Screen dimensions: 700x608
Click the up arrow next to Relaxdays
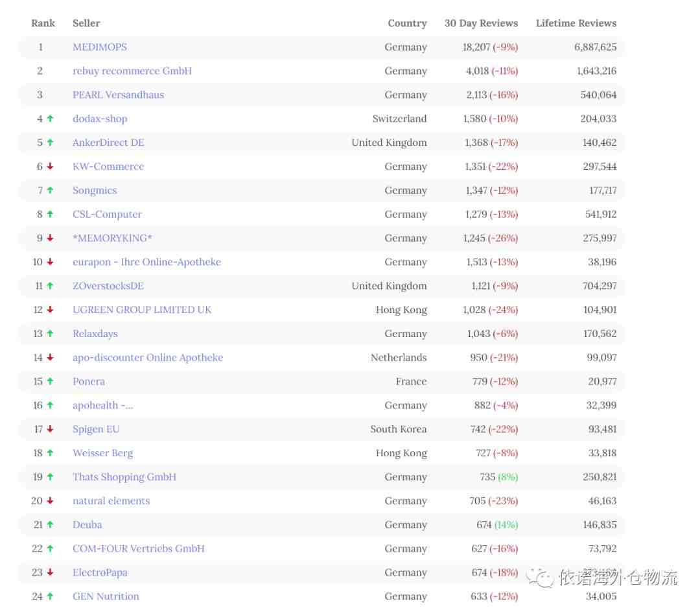coord(50,333)
